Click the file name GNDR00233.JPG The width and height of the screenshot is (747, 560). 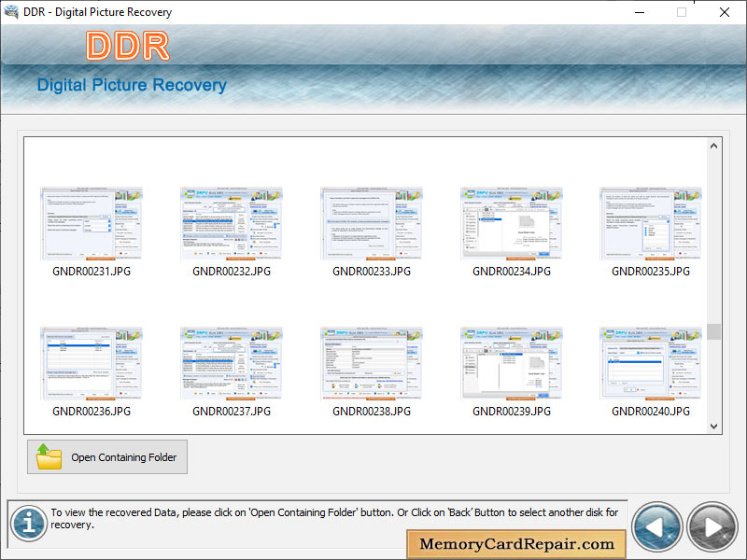point(372,272)
